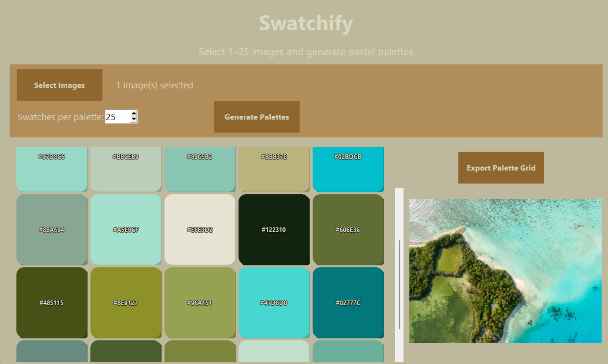Click the 'Swatches per palette:' label
The image size is (608, 364).
(60, 117)
